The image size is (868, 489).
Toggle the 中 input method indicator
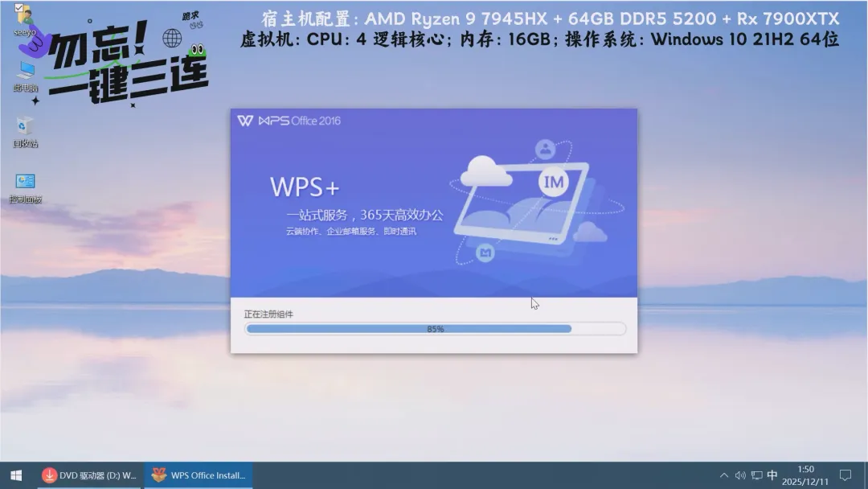coord(772,475)
